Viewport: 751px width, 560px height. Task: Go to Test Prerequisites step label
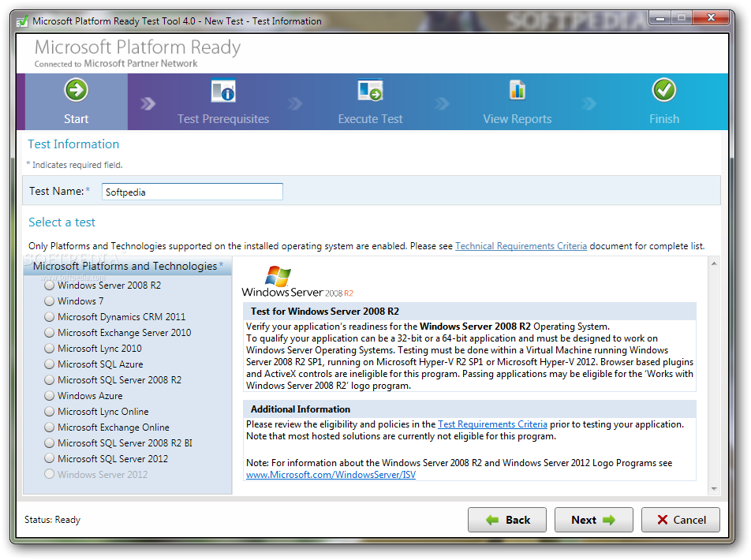223,119
